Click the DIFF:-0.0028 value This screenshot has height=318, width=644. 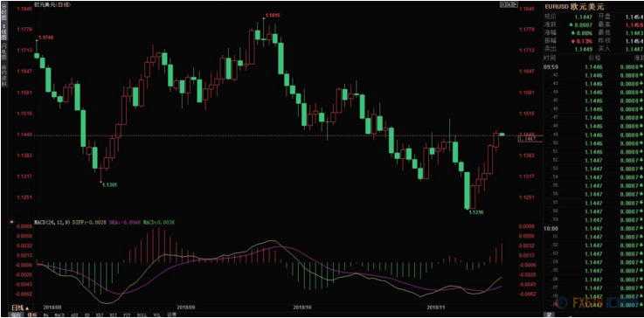[x=89, y=222]
